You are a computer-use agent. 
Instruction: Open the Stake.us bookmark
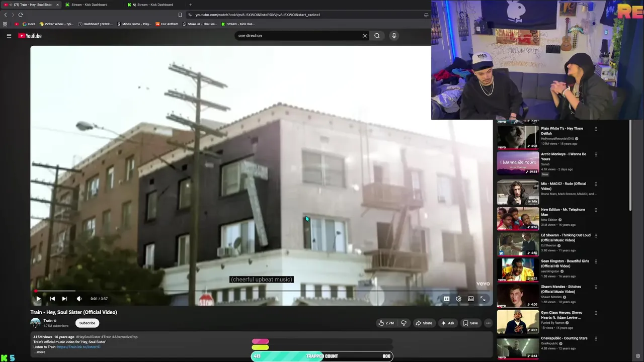click(199, 24)
